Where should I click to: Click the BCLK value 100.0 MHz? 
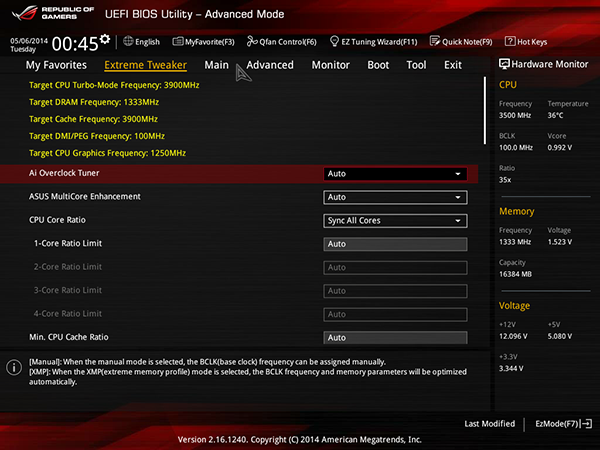[516, 147]
